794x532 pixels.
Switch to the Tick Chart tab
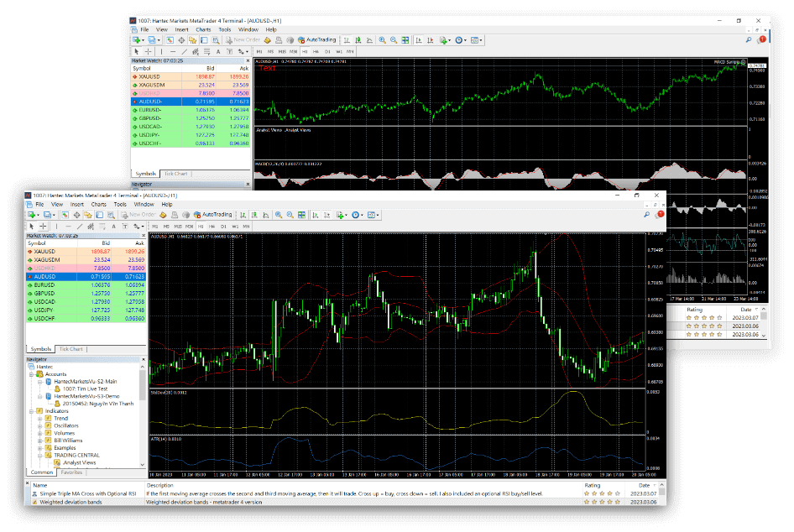(71, 349)
